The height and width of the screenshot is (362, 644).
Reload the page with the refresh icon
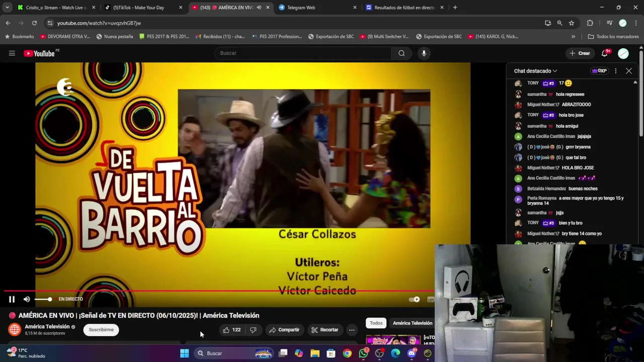point(34,23)
